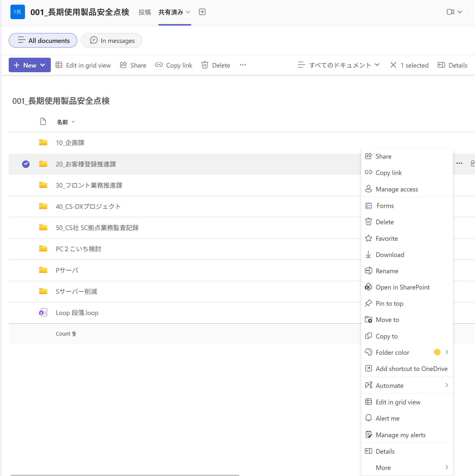Open the meeting options chevron
The image size is (475, 476).
pos(460,12)
